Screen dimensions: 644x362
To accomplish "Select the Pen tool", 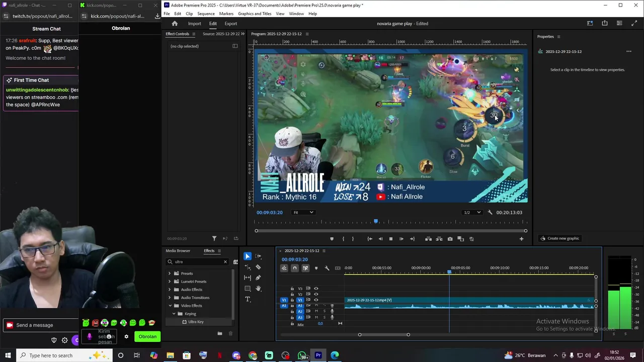I will [258, 278].
